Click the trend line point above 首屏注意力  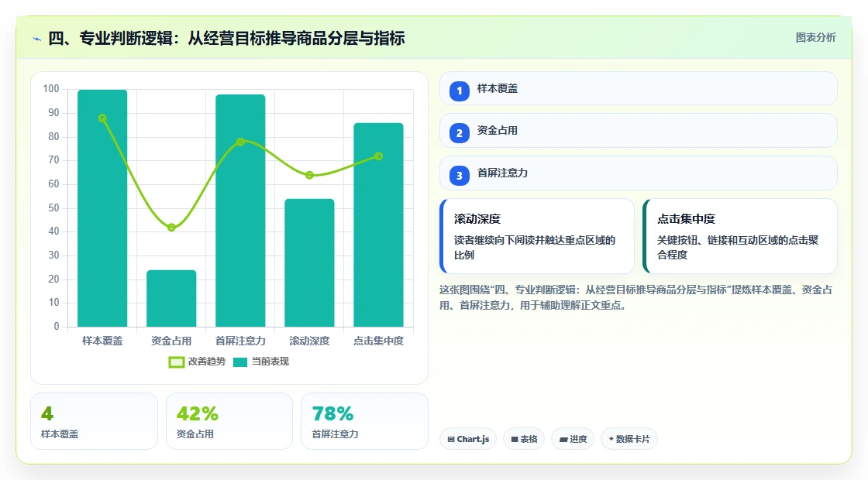point(240,142)
